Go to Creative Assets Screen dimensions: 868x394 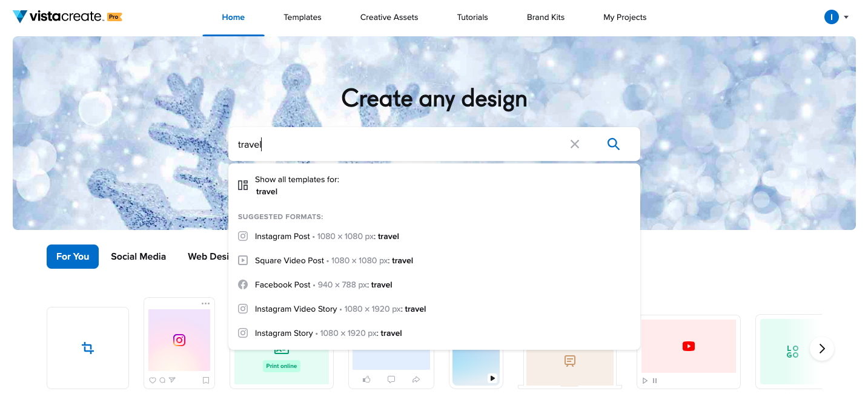pos(389,18)
